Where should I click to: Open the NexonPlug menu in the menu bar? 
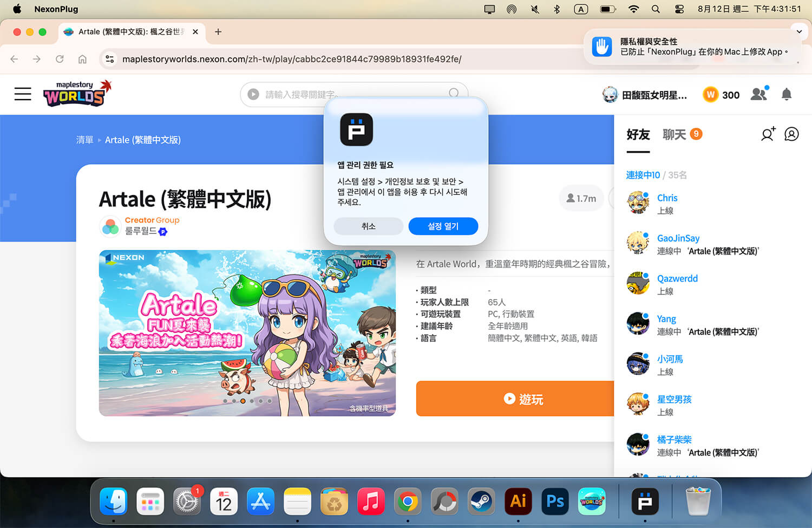[56, 9]
